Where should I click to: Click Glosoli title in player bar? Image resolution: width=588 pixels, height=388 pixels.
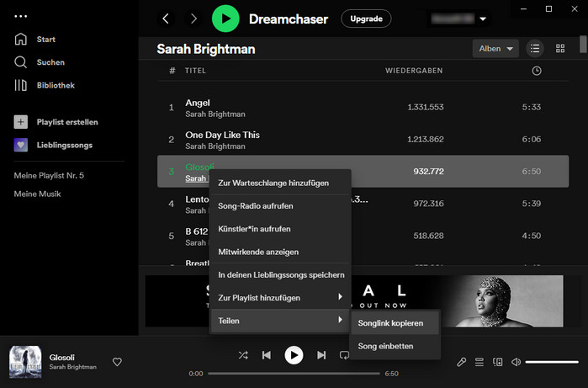(x=62, y=357)
